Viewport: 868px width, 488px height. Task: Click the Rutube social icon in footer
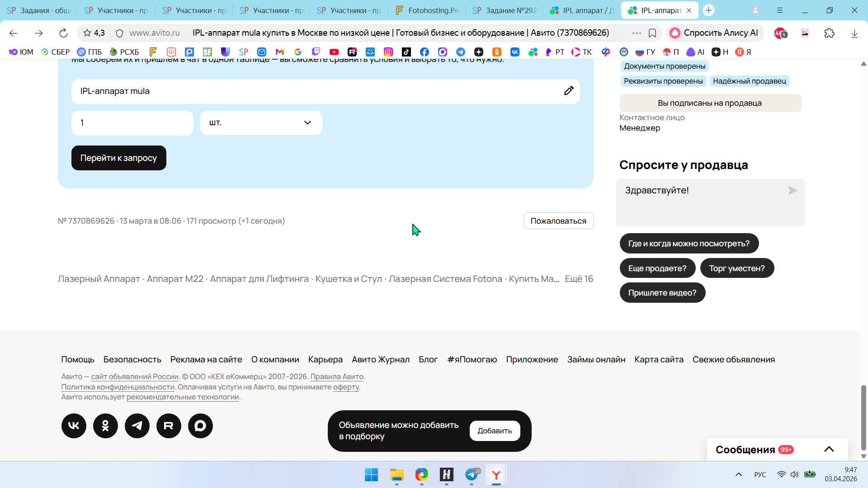coord(169,426)
